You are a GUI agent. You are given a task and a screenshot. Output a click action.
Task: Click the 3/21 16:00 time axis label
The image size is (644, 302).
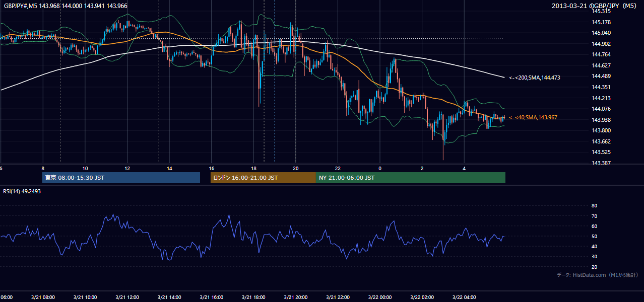click(x=211, y=297)
